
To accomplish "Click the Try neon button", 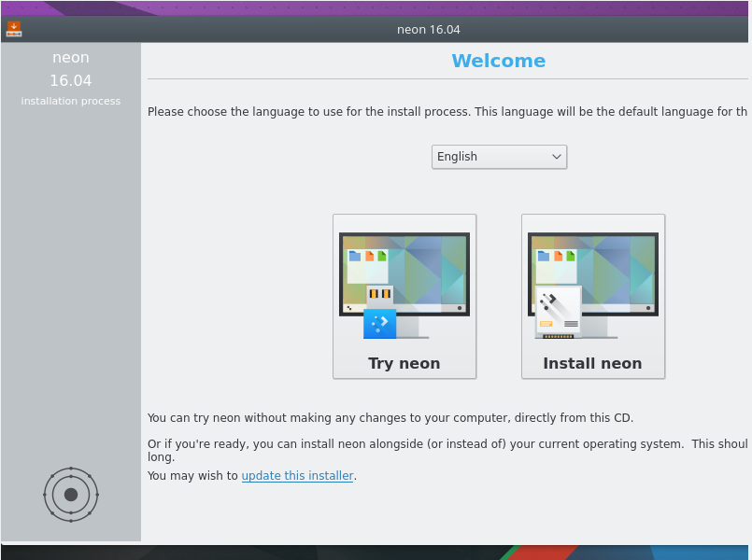I will 404,296.
